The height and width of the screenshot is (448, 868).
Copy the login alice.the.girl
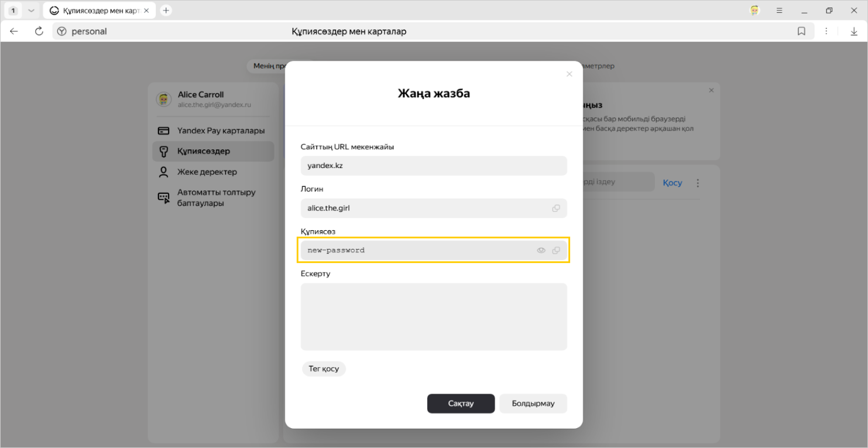556,208
